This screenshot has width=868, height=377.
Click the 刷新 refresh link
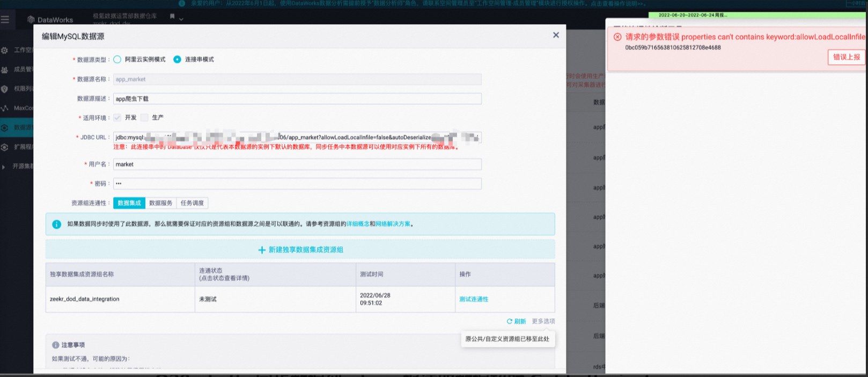pos(520,321)
